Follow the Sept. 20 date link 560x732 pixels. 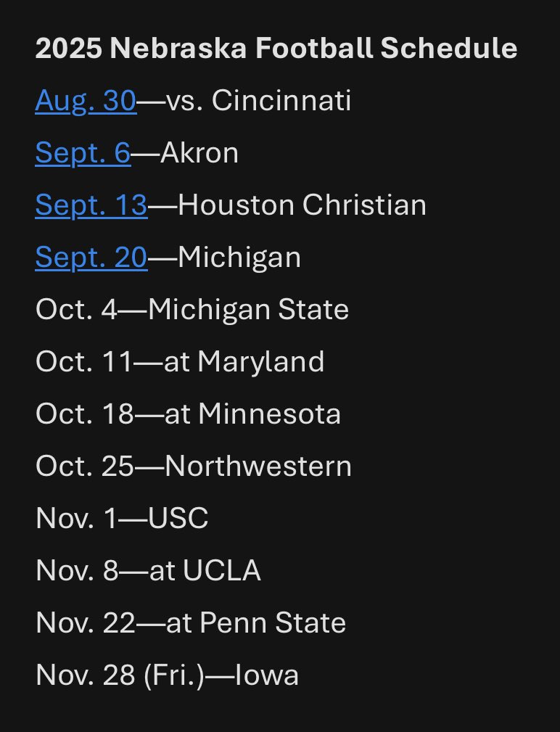91,258
